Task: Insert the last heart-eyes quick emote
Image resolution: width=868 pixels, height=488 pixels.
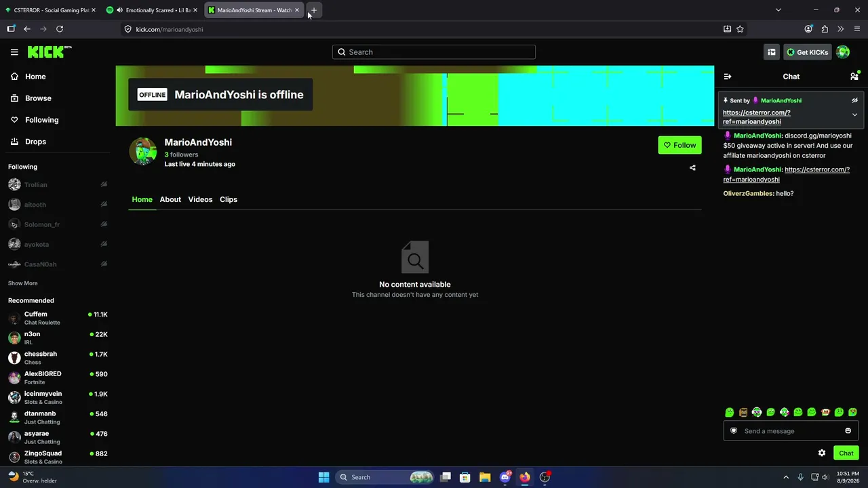Action: 852,412
